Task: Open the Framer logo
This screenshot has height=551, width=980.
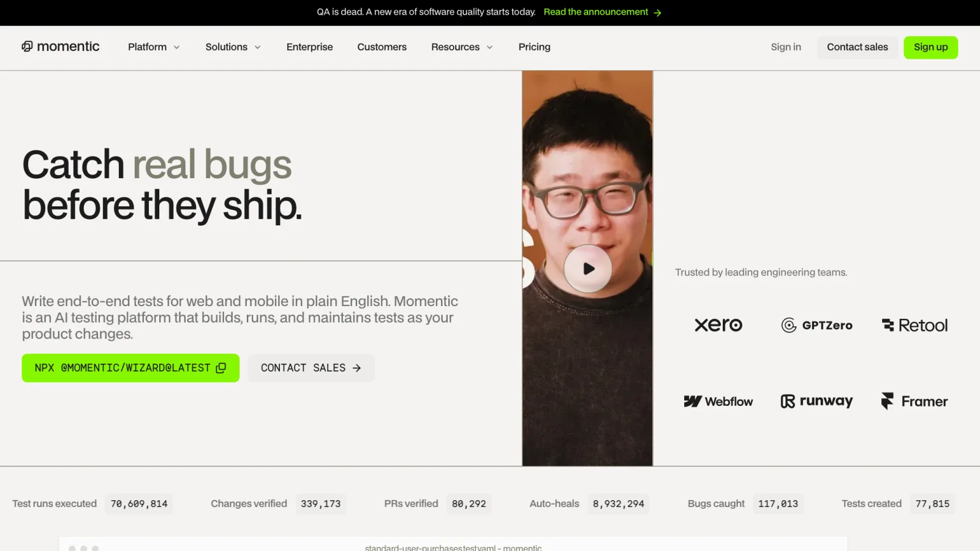Action: coord(914,402)
